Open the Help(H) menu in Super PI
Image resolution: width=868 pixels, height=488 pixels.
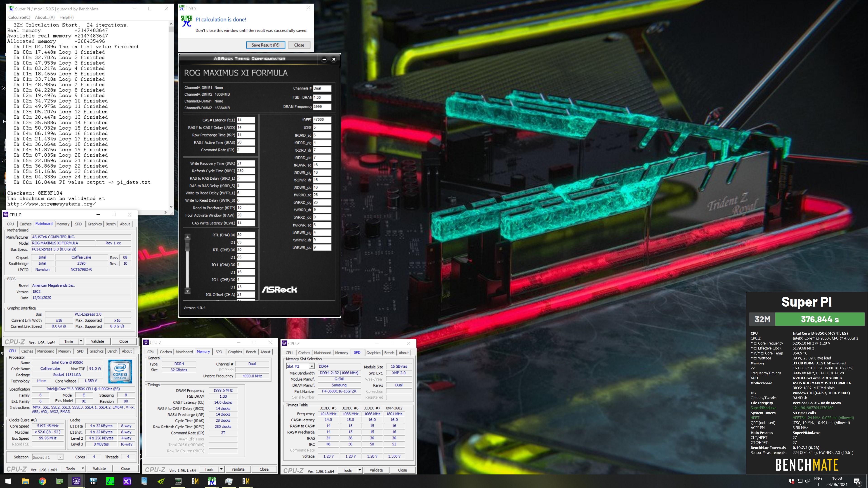click(66, 17)
